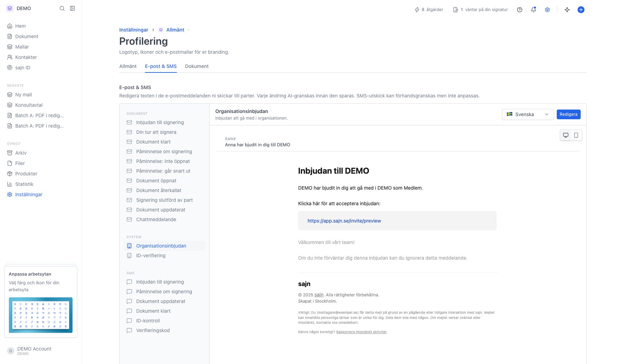
Task: Collapse the sidebar with panel icon
Action: (72, 8)
